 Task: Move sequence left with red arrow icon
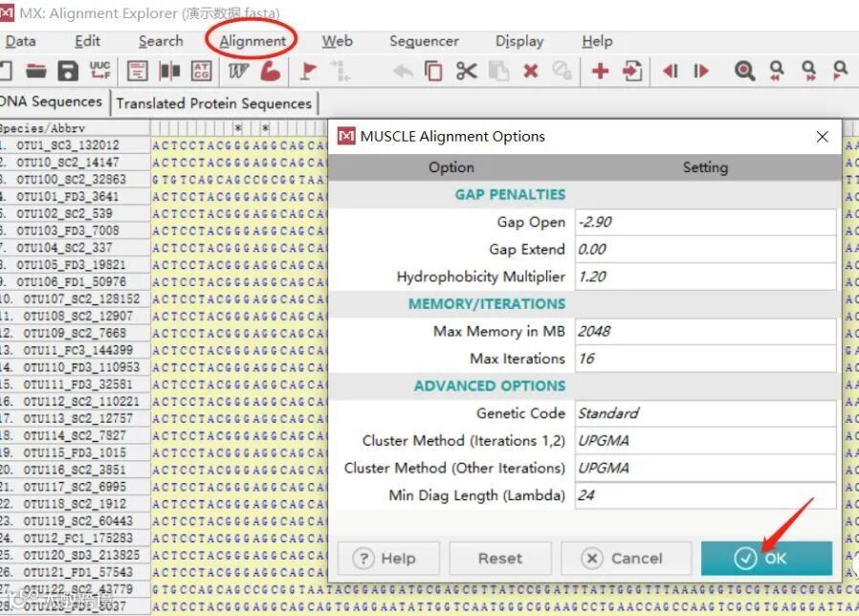[670, 71]
